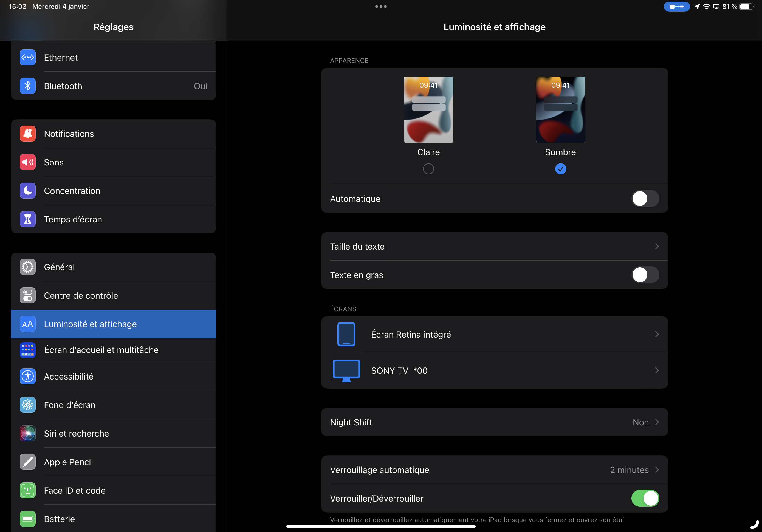This screenshot has width=762, height=532.
Task: Tap the screen mirroring indicator in status bar
Action: tap(716, 7)
